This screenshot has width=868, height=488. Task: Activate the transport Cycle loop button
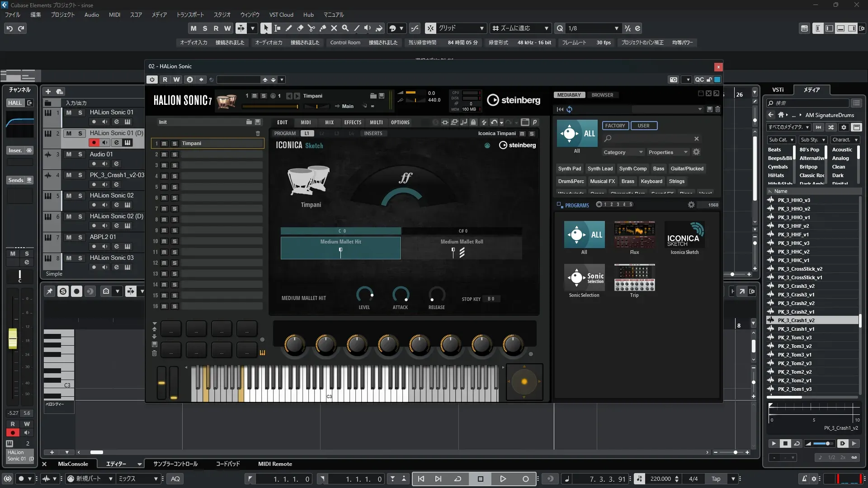coord(458,479)
